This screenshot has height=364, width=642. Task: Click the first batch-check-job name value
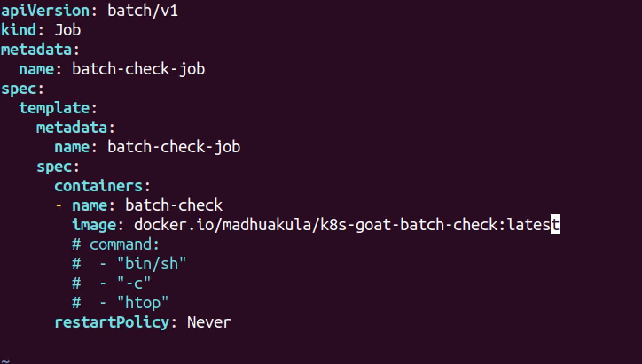[138, 69]
